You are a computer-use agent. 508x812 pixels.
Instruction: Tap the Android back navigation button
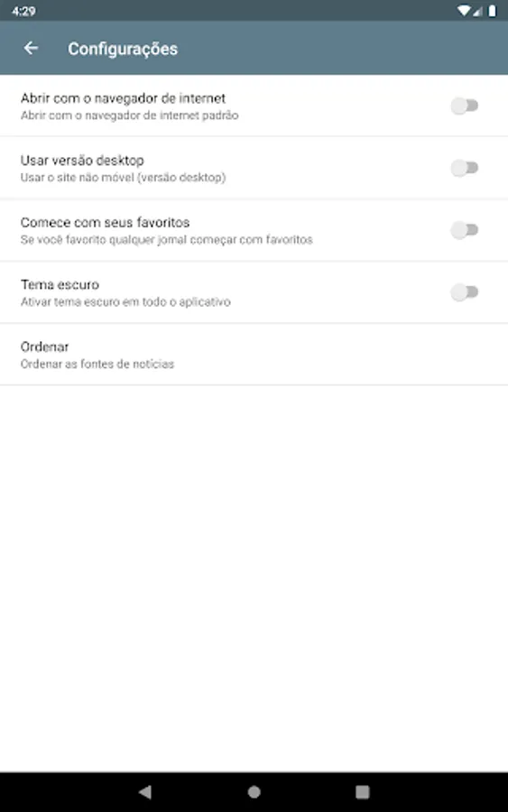point(145,791)
